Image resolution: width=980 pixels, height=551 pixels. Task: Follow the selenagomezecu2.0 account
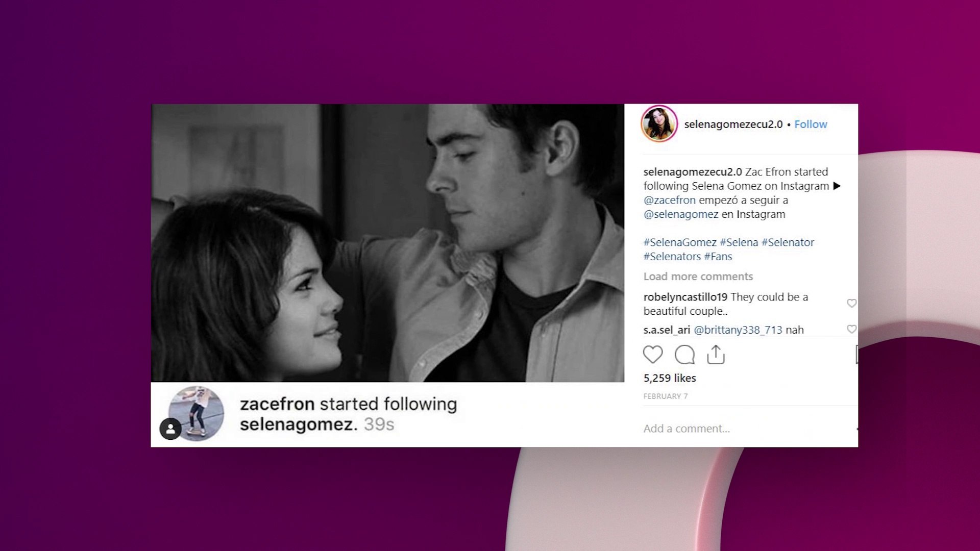click(811, 124)
